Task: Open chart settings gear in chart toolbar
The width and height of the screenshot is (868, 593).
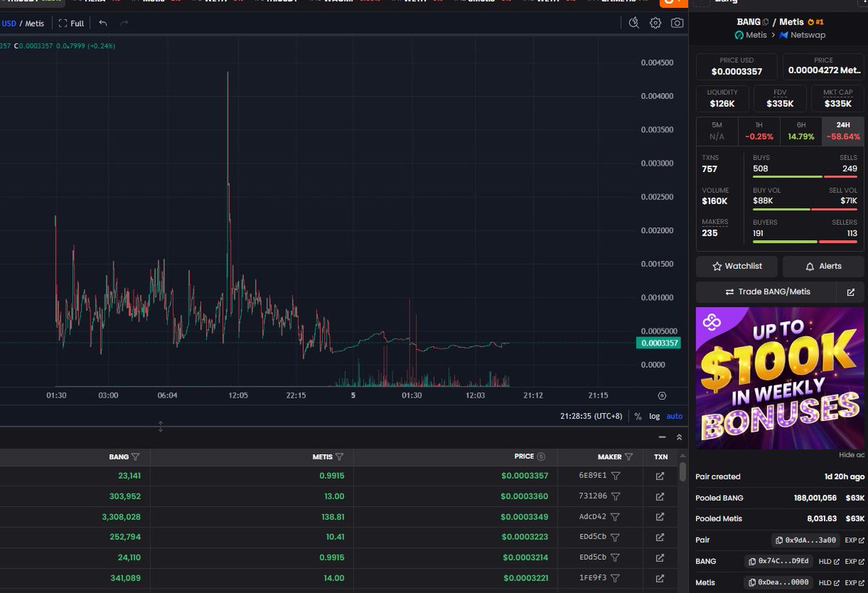Action: tap(655, 23)
